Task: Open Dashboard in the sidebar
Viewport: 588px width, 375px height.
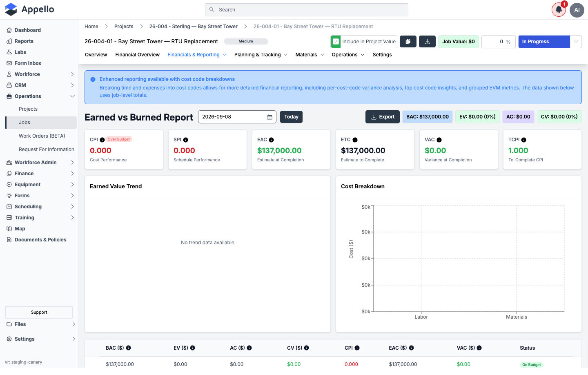Action: [x=27, y=30]
